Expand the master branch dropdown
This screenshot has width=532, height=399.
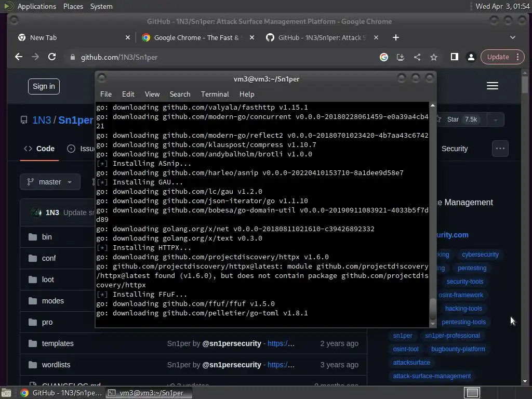(50, 182)
